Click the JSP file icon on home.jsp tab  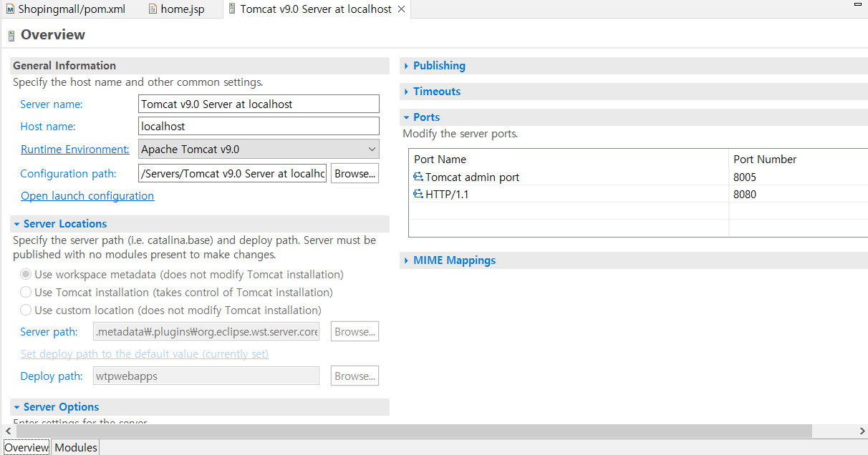pyautogui.click(x=153, y=9)
